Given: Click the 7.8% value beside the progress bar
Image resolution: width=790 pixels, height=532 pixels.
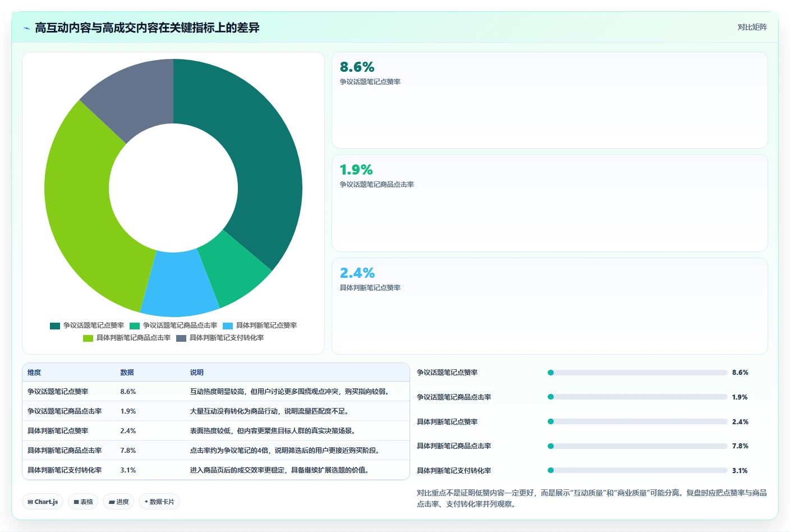Looking at the screenshot, I should [x=740, y=446].
